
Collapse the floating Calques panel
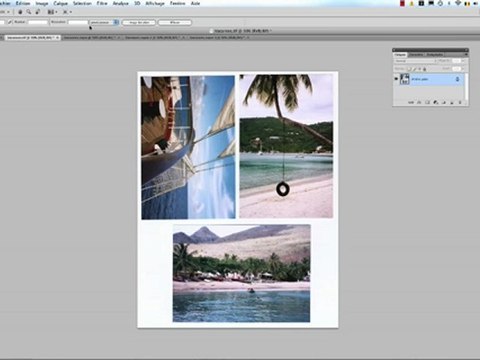[x=466, y=50]
